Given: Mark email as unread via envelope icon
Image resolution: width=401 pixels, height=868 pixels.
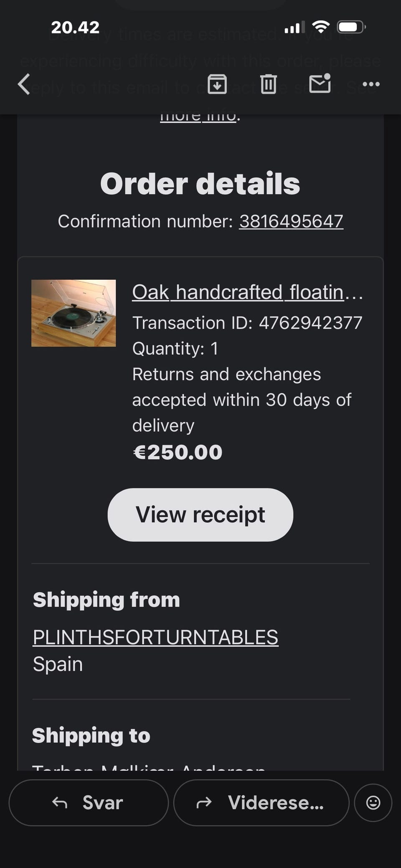Looking at the screenshot, I should click(320, 84).
